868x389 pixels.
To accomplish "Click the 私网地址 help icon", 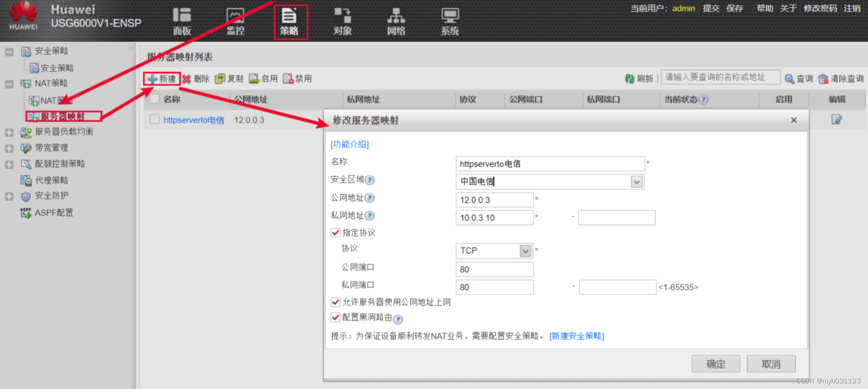I will [370, 216].
